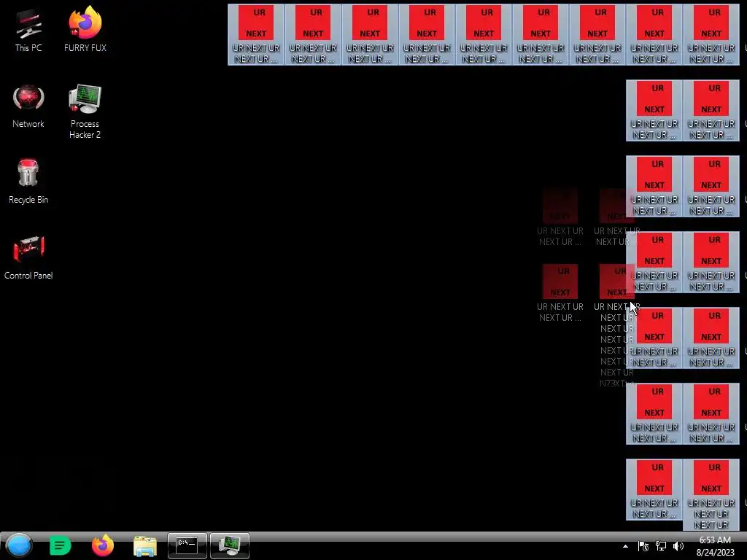Select the Recycle Bin icon
Screen dimensions: 747x560
pyautogui.click(x=28, y=182)
